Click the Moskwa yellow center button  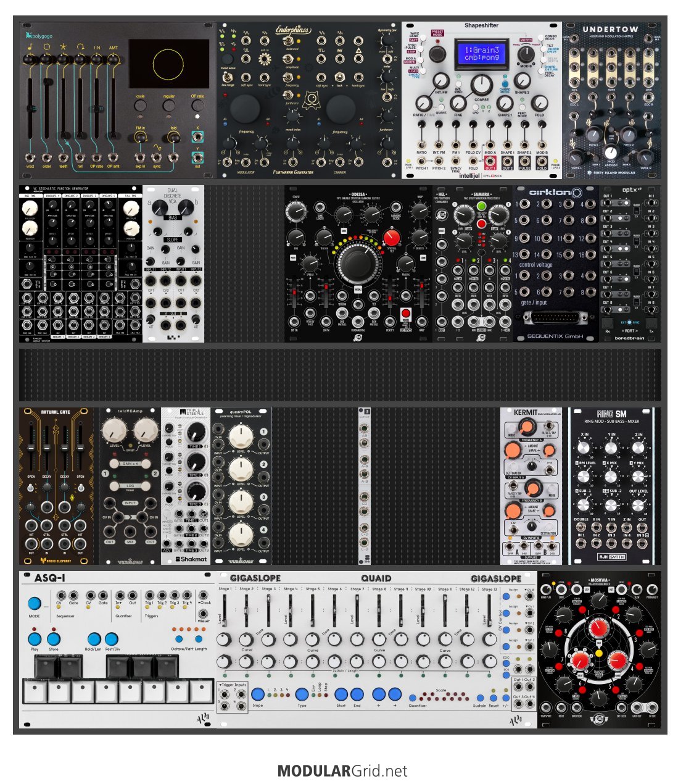click(x=598, y=653)
